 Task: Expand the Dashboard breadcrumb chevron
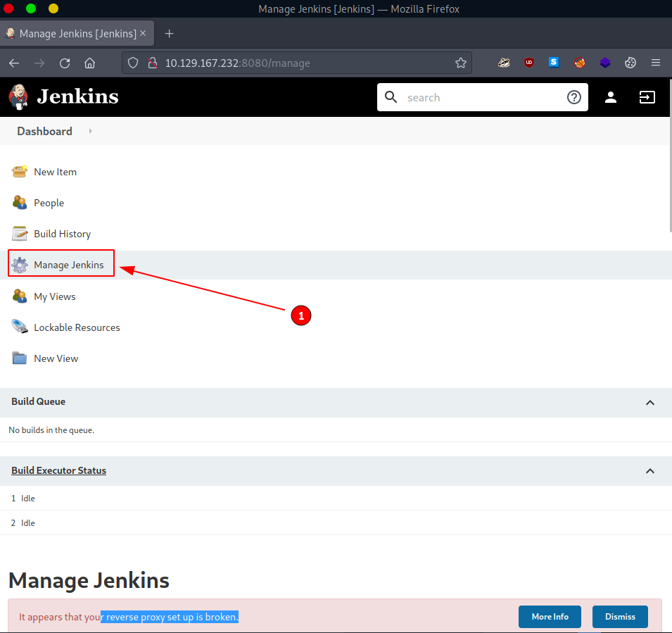tap(89, 131)
